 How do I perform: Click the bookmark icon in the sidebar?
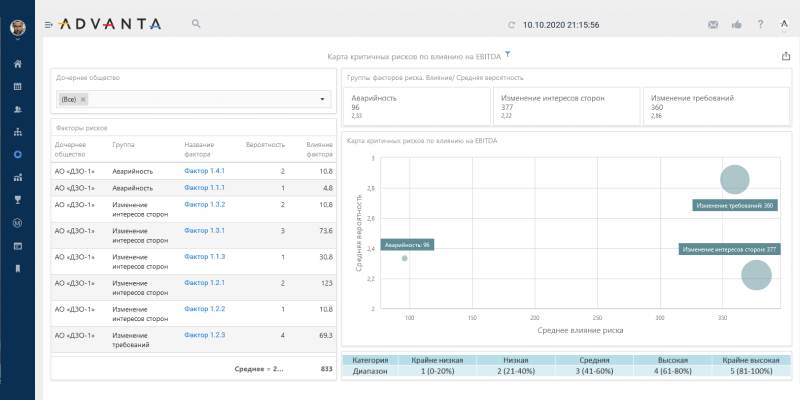point(17,268)
